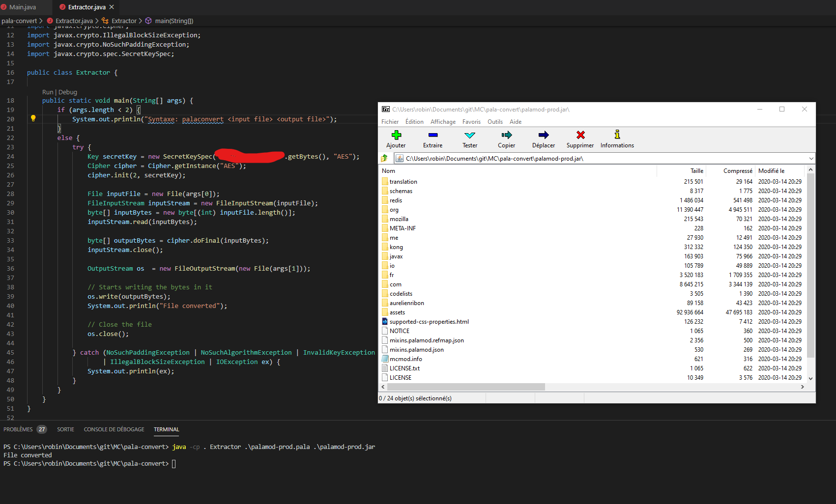Click the Extraire blue minus icon

pos(432,135)
